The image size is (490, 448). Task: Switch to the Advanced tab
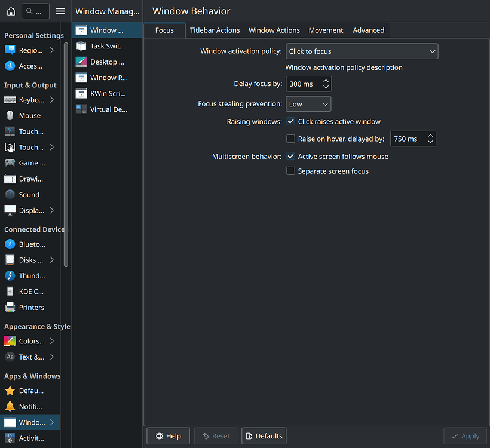[368, 30]
